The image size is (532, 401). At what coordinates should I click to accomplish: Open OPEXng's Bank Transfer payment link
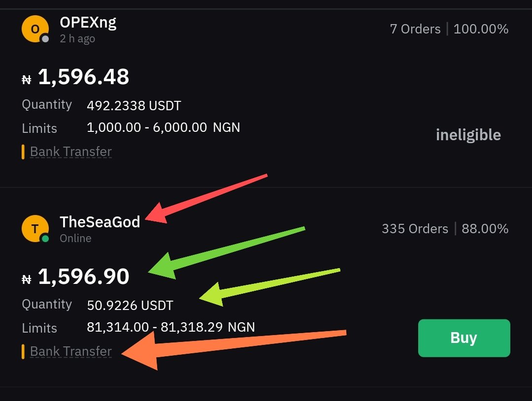click(70, 152)
